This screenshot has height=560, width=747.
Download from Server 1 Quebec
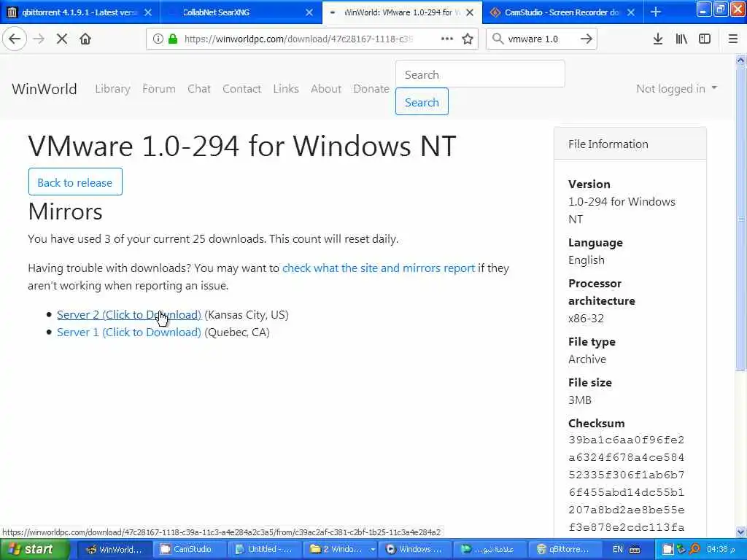pos(128,332)
